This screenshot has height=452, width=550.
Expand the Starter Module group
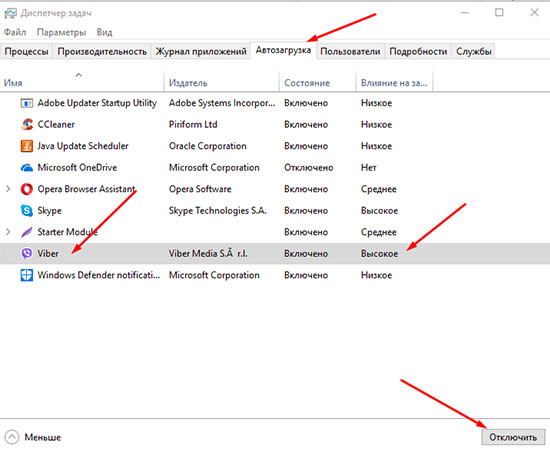tap(8, 232)
